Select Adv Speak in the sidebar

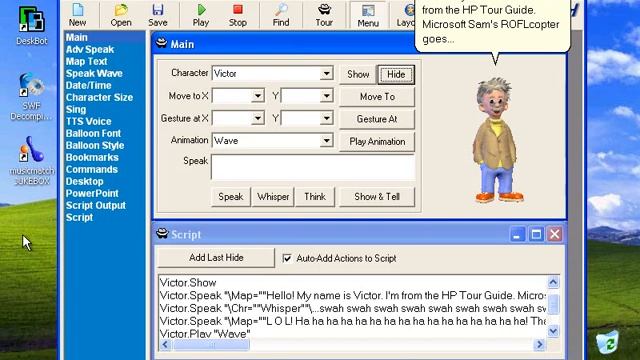point(90,50)
